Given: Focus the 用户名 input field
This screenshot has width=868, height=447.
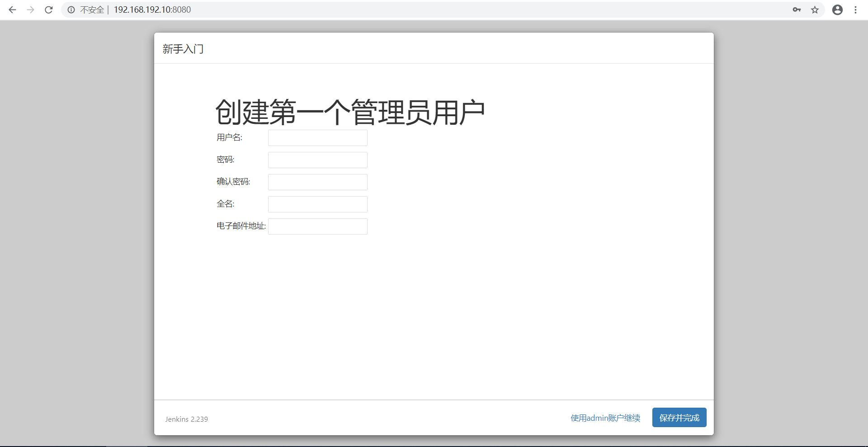Looking at the screenshot, I should (317, 138).
